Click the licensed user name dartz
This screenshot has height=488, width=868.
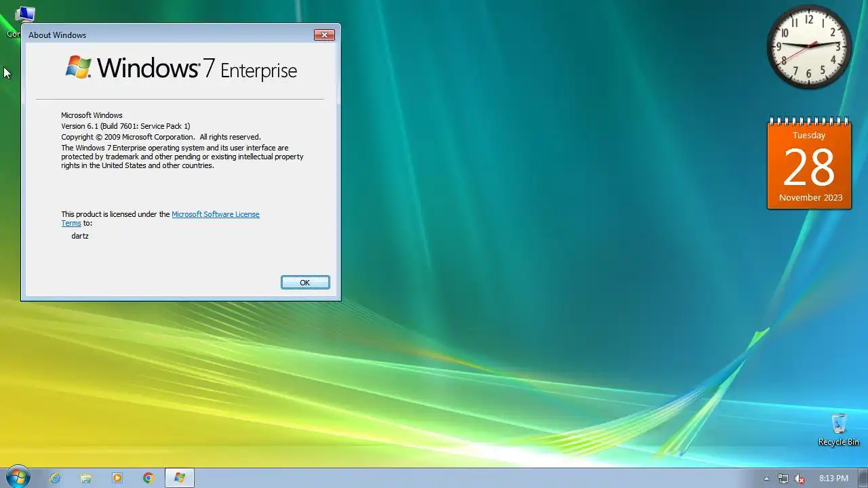(80, 236)
